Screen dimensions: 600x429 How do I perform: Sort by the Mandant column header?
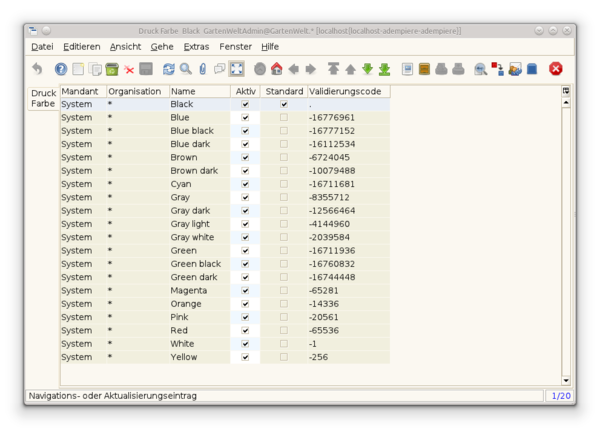(x=83, y=91)
